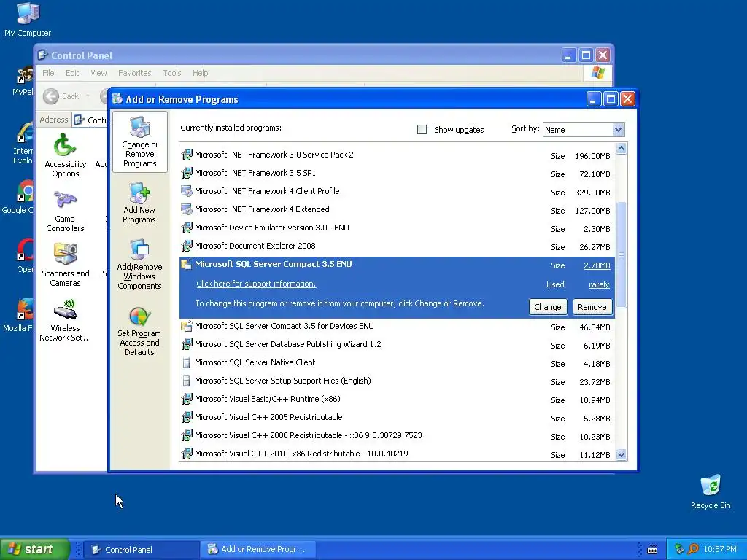Viewport: 747px width, 560px height.
Task: Click scroll up arrow of programs list
Action: point(621,149)
